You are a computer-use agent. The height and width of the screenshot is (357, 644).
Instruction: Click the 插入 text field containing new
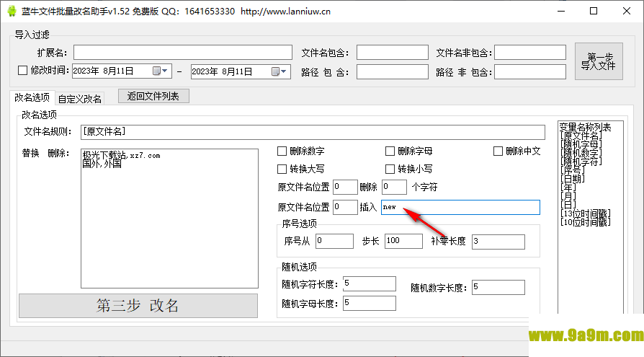460,207
